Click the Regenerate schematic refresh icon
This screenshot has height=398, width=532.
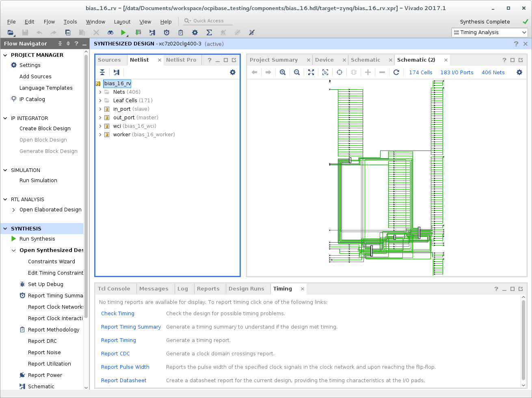click(x=396, y=72)
